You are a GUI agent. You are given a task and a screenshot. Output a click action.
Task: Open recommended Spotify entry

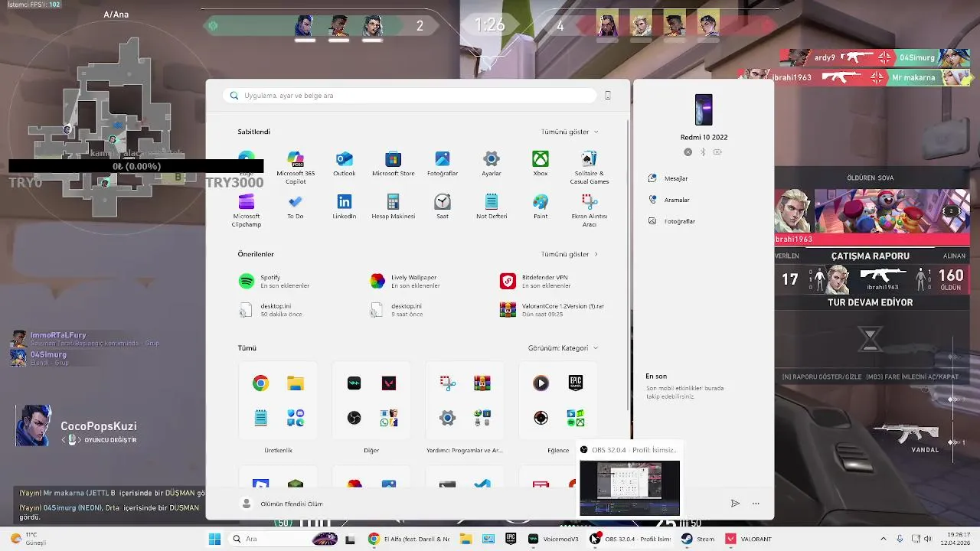tap(276, 281)
